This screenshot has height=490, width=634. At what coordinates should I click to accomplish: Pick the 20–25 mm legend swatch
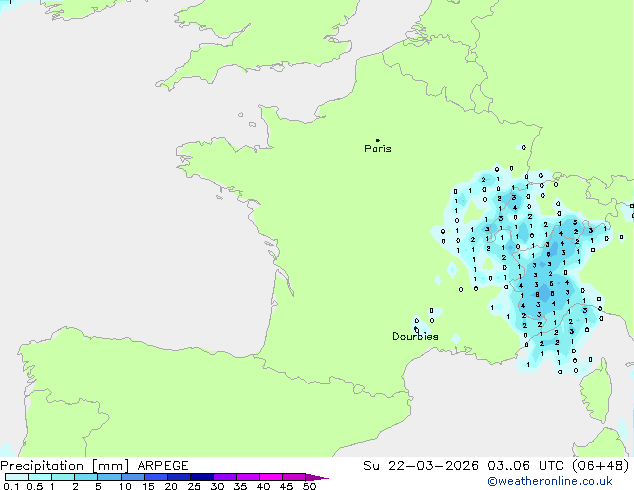tap(179, 477)
